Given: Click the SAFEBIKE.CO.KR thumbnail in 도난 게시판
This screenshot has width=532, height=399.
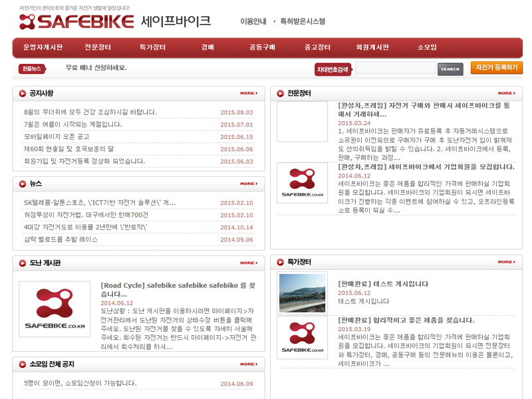Looking at the screenshot, I should pos(55,309).
